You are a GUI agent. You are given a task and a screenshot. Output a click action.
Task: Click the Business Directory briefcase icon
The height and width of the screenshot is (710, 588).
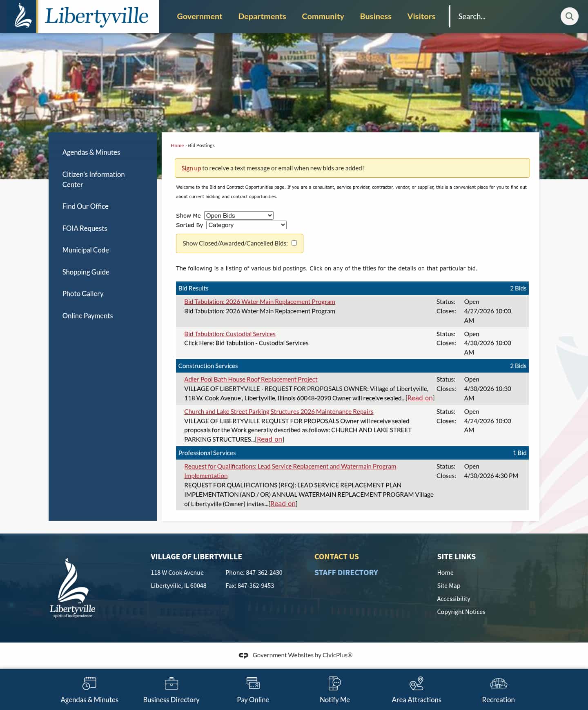171,683
